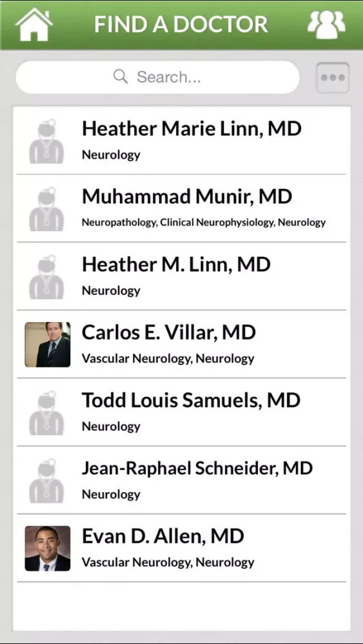Open Evan D. Allen's profile photo
363x644 pixels.
48,548
